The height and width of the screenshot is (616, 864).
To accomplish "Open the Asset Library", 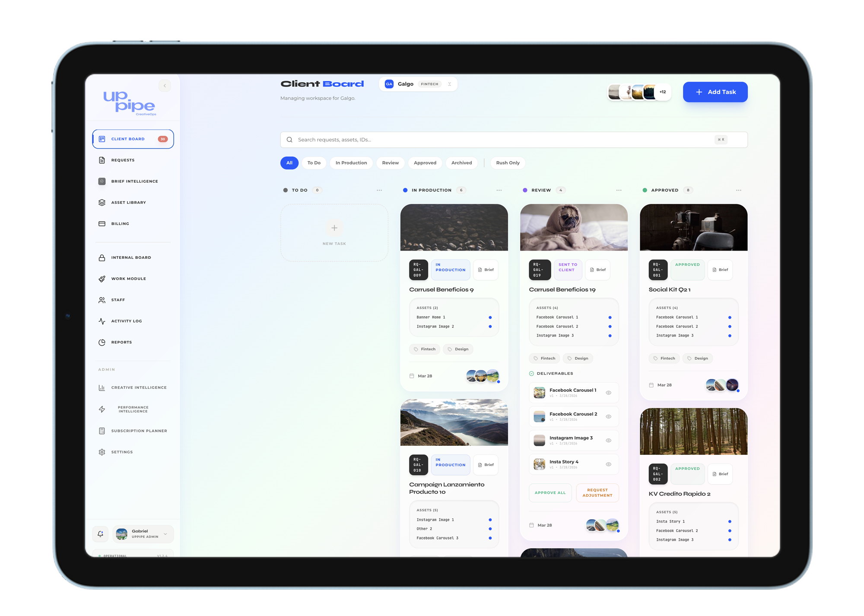I will (x=128, y=202).
